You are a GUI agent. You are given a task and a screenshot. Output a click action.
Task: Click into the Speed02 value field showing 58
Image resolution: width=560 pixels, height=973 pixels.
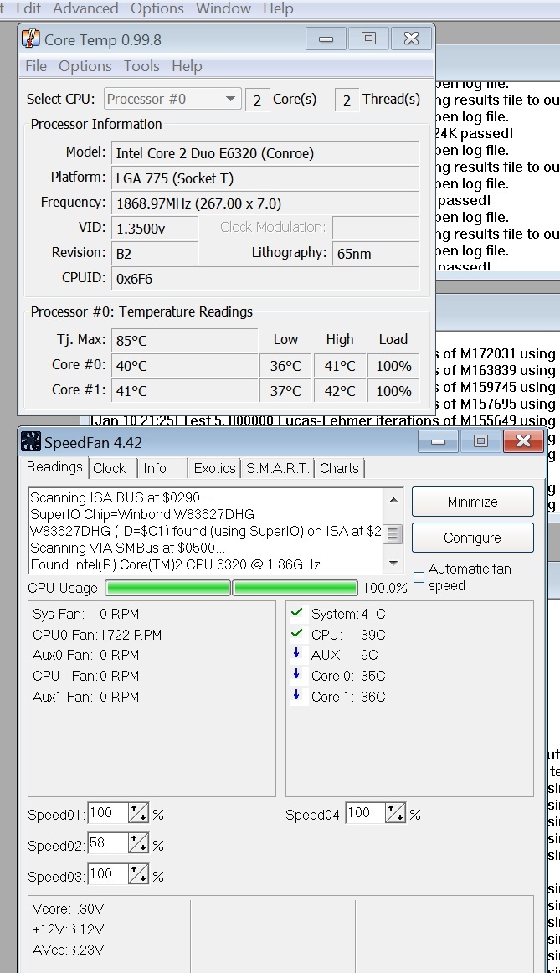pos(108,842)
